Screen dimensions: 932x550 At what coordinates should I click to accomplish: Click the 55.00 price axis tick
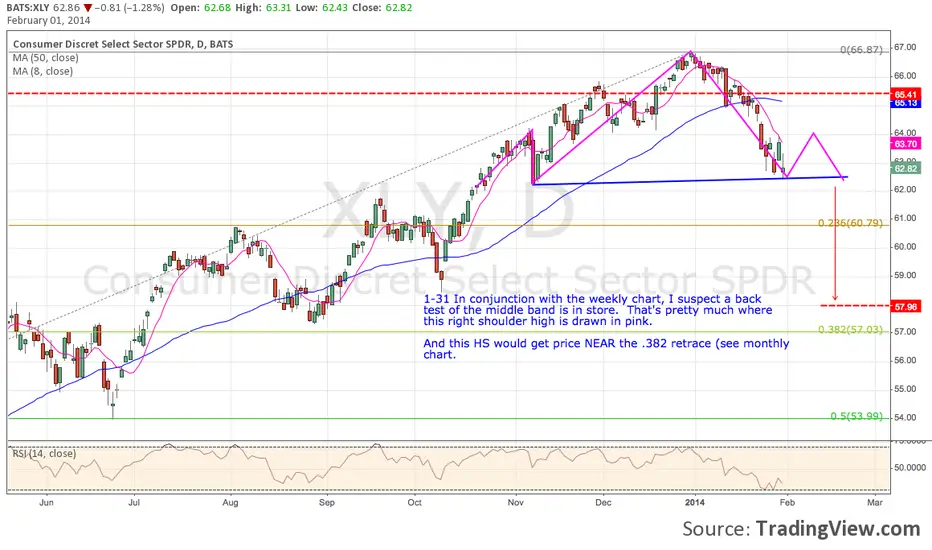pyautogui.click(x=905, y=389)
